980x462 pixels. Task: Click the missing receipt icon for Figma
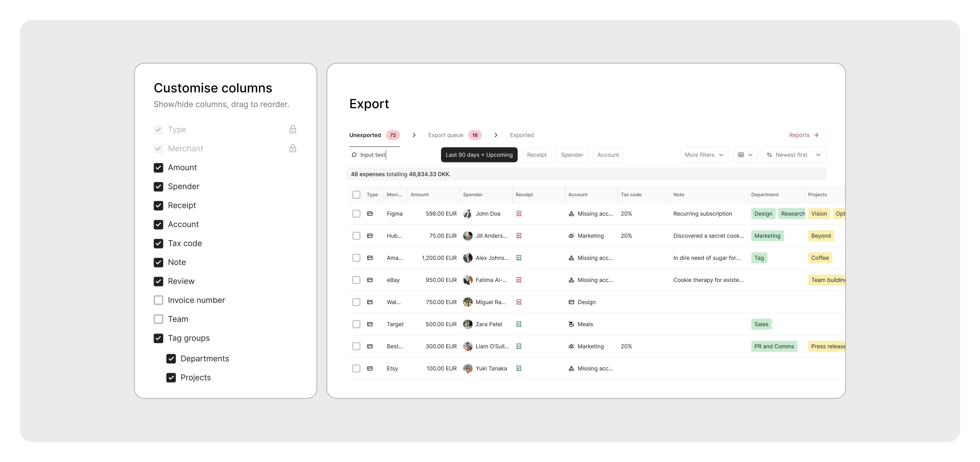pos(518,214)
